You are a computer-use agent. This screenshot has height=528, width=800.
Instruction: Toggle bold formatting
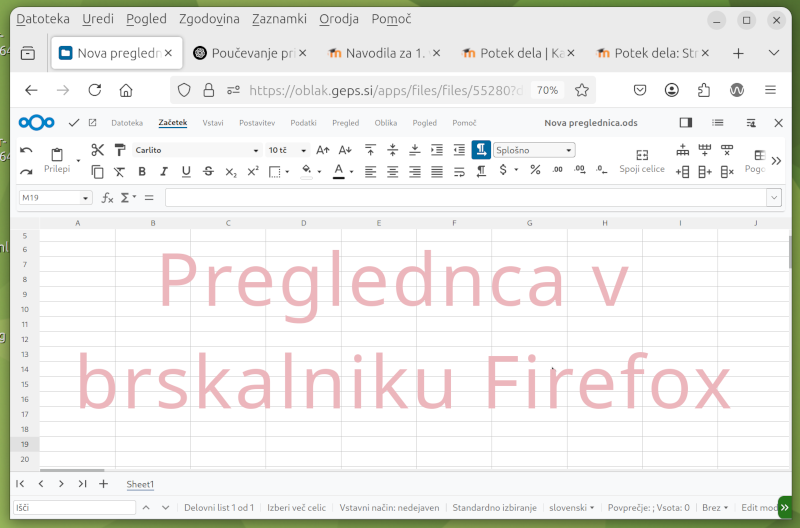tap(142, 172)
